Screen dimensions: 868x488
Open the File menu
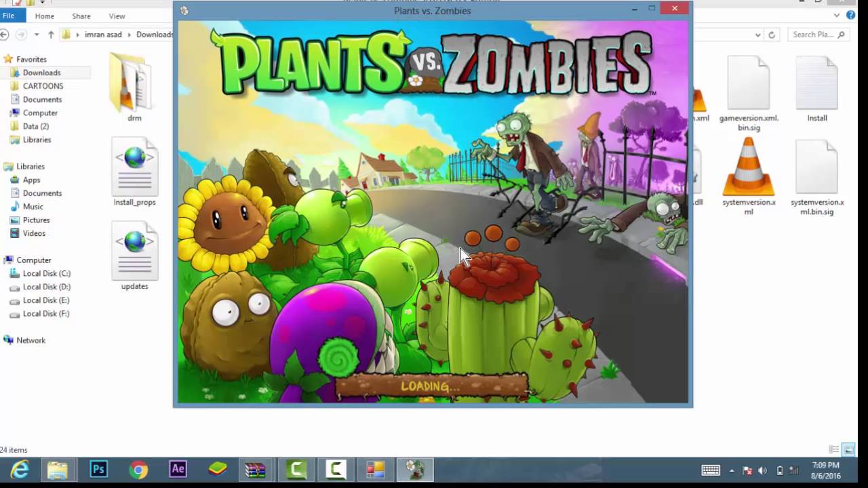[x=9, y=16]
